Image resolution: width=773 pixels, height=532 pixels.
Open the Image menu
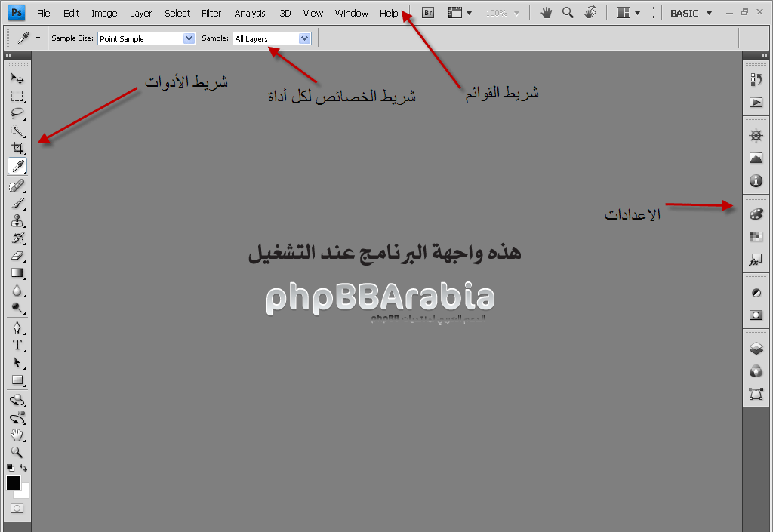pos(104,14)
